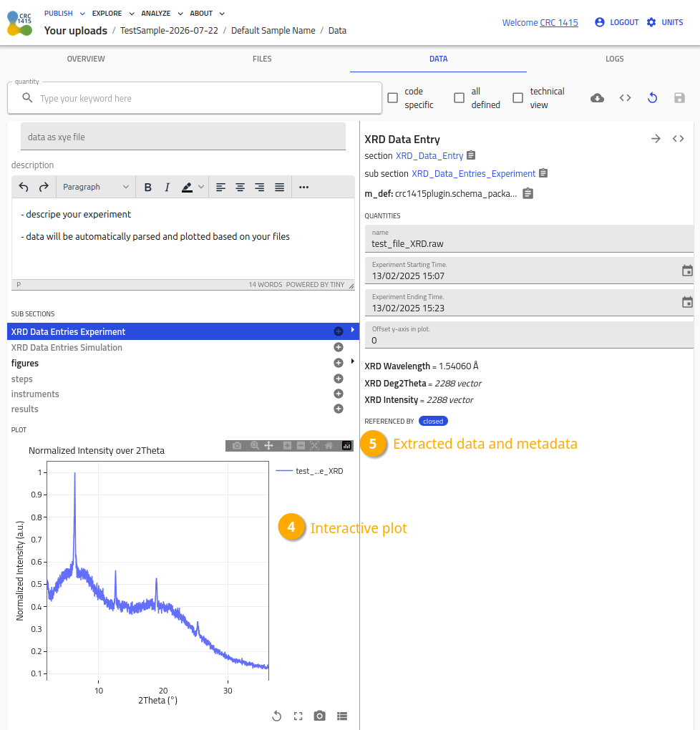Take plot snapshot with bottom camera icon
The height and width of the screenshot is (730, 700).
[x=319, y=716]
